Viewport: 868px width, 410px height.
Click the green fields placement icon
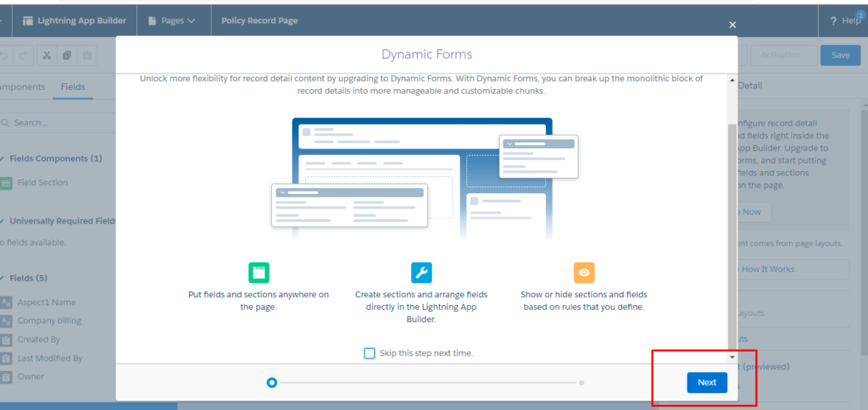(259, 273)
